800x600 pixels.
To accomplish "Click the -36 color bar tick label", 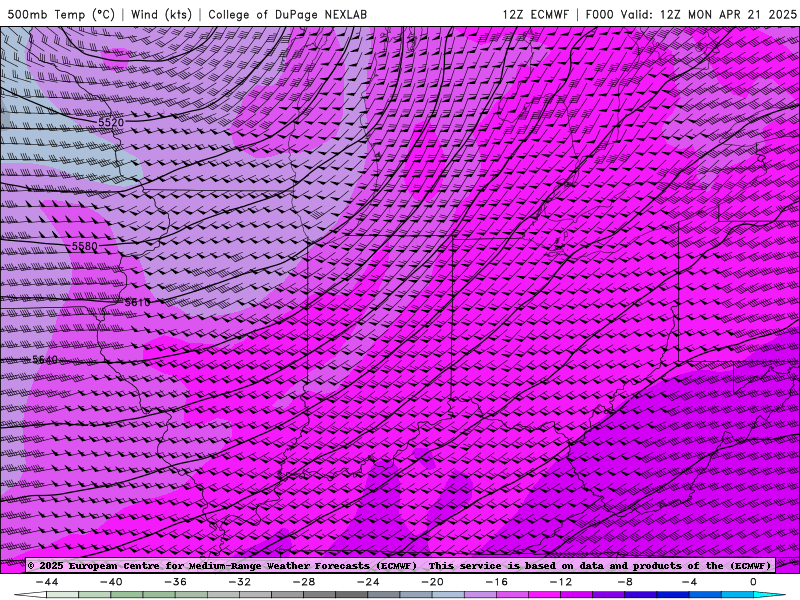I will tap(176, 582).
